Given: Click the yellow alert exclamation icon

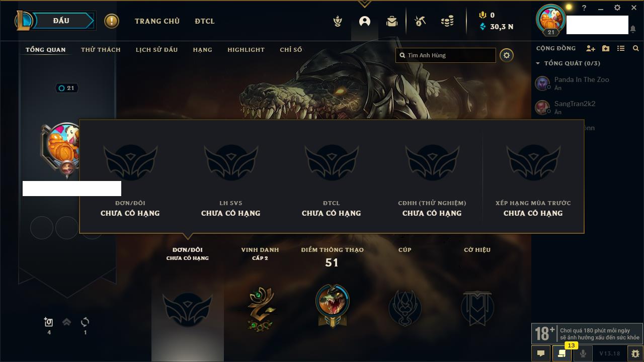Looking at the screenshot, I should pyautogui.click(x=112, y=21).
